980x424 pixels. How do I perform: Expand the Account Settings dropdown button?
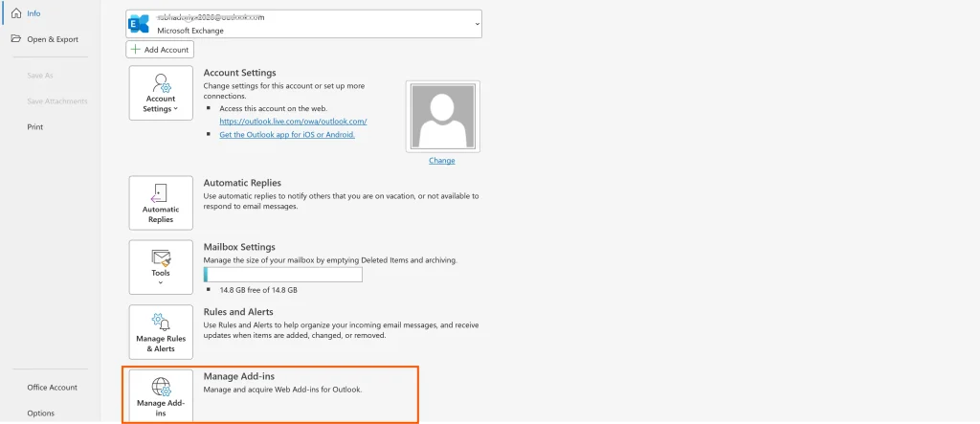coord(161,93)
